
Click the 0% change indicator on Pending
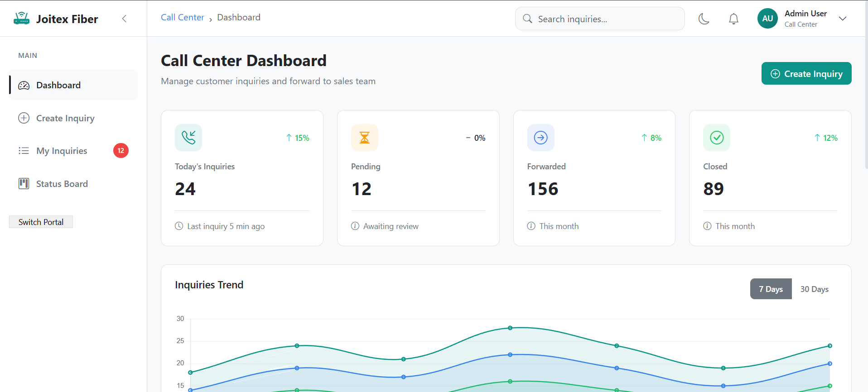click(476, 138)
